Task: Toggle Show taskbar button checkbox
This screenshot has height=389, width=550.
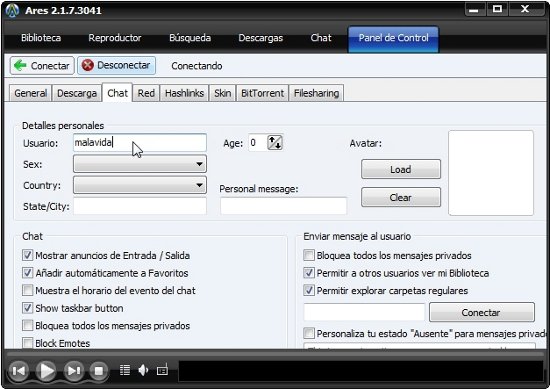Action: [x=27, y=308]
